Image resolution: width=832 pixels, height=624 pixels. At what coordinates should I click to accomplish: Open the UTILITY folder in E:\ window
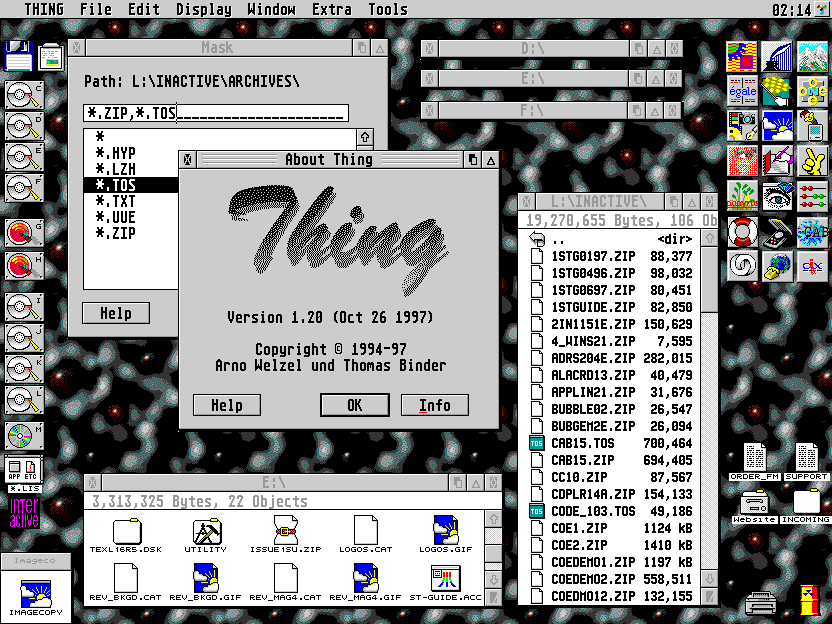[205, 535]
